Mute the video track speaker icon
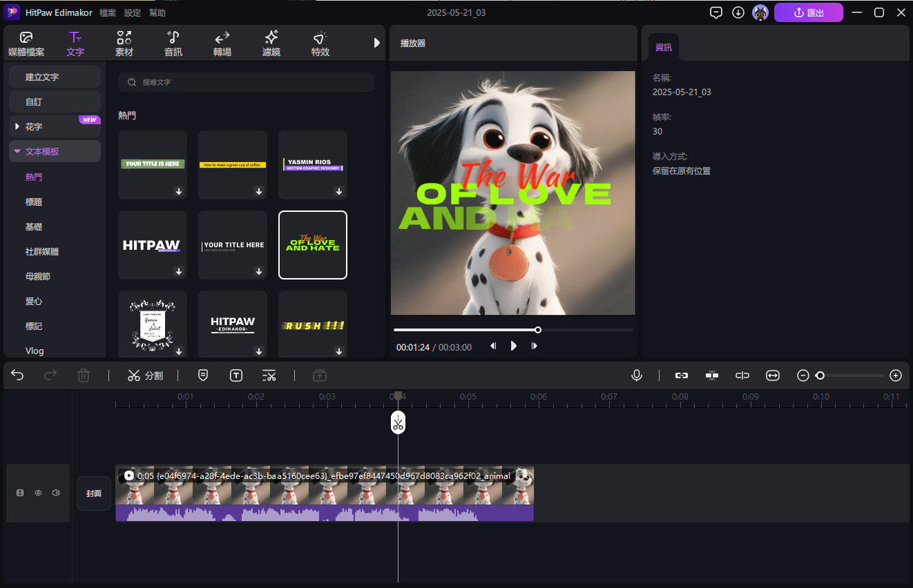This screenshot has width=913, height=588. [x=56, y=493]
